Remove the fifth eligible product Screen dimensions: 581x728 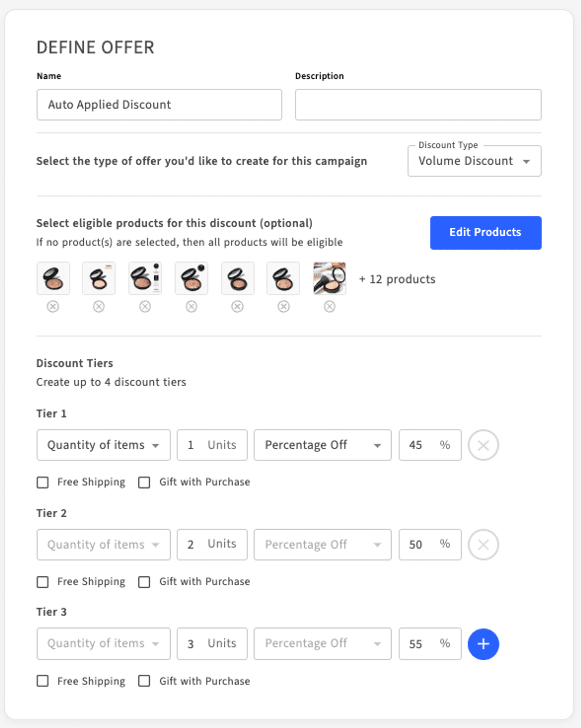click(x=237, y=306)
